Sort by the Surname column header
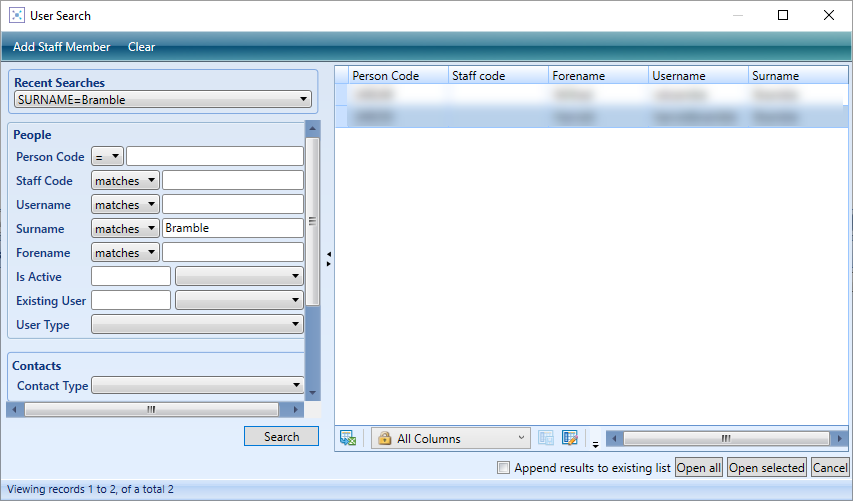853x501 pixels. (798, 76)
